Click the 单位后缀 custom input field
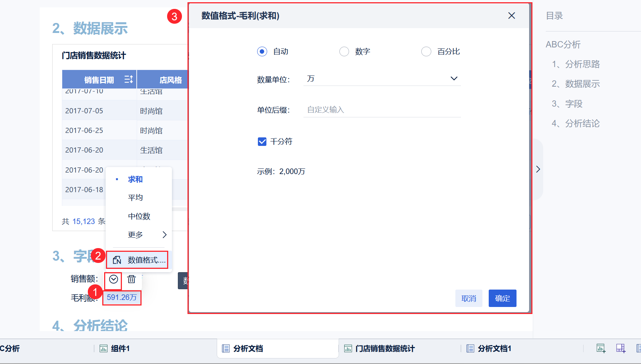The height and width of the screenshot is (364, 641). click(x=382, y=110)
